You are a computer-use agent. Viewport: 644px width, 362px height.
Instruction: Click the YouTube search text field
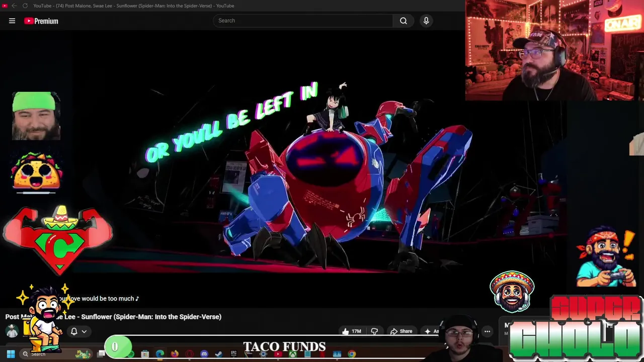[303, 21]
